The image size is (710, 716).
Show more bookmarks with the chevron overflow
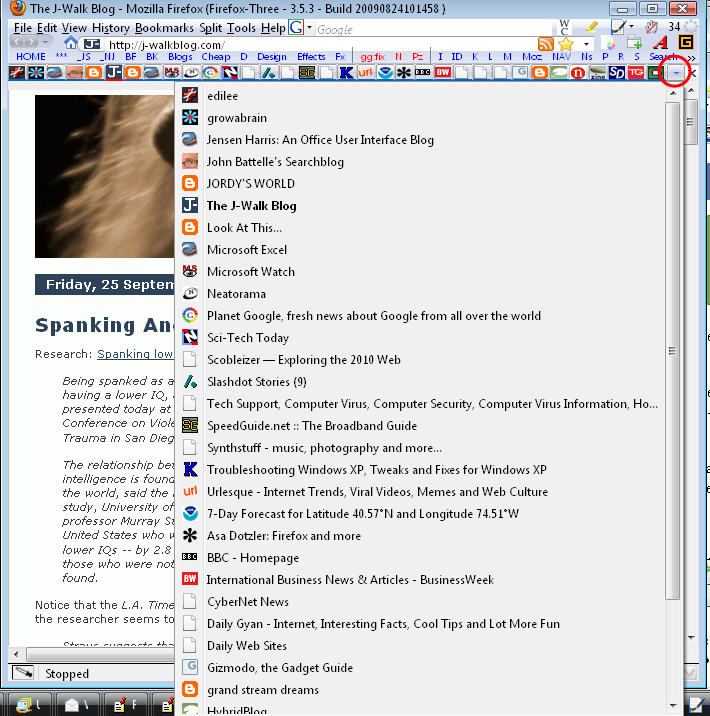[691, 58]
